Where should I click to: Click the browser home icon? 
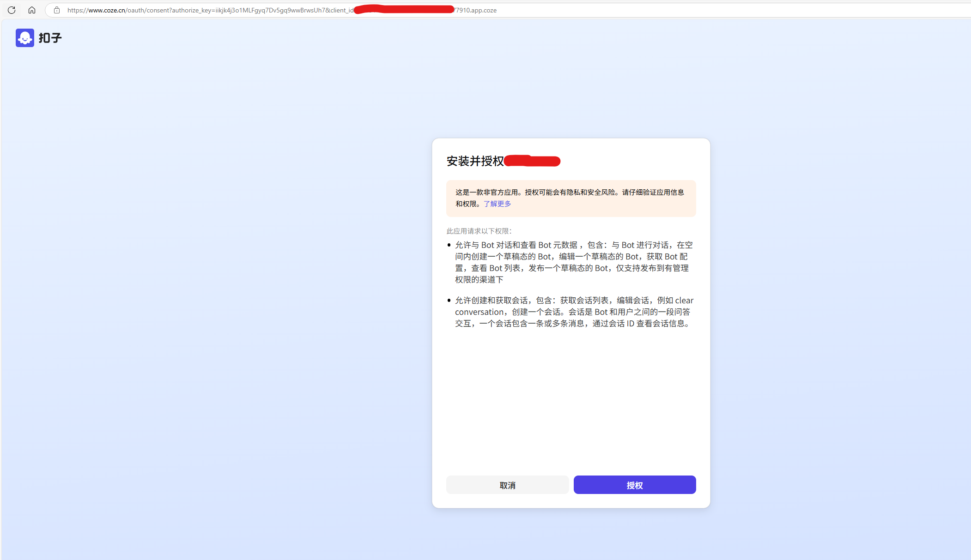[x=31, y=10]
